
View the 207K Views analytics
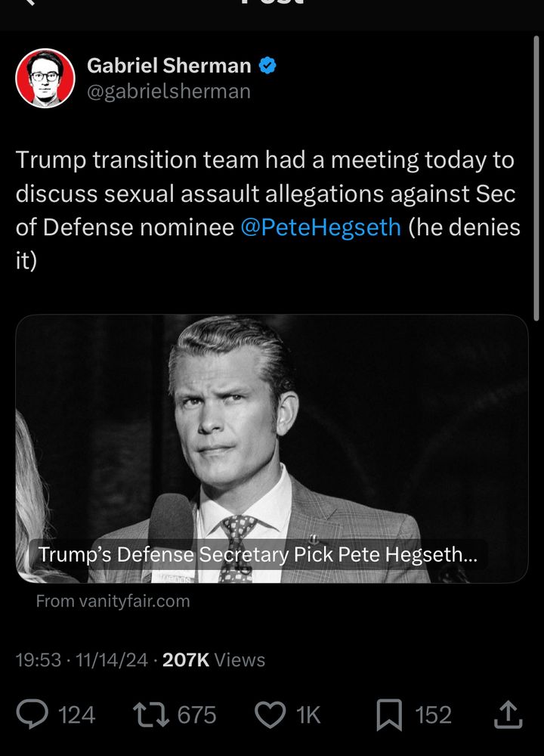[214, 659]
